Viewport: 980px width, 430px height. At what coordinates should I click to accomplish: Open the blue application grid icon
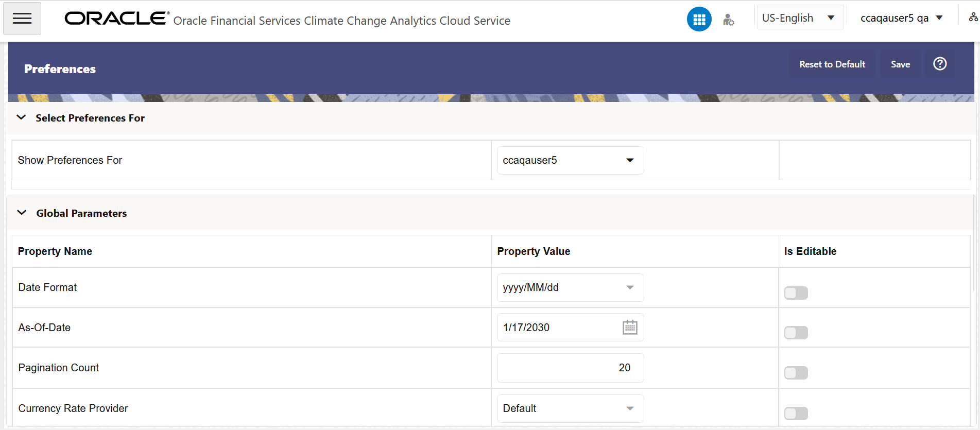(x=699, y=20)
